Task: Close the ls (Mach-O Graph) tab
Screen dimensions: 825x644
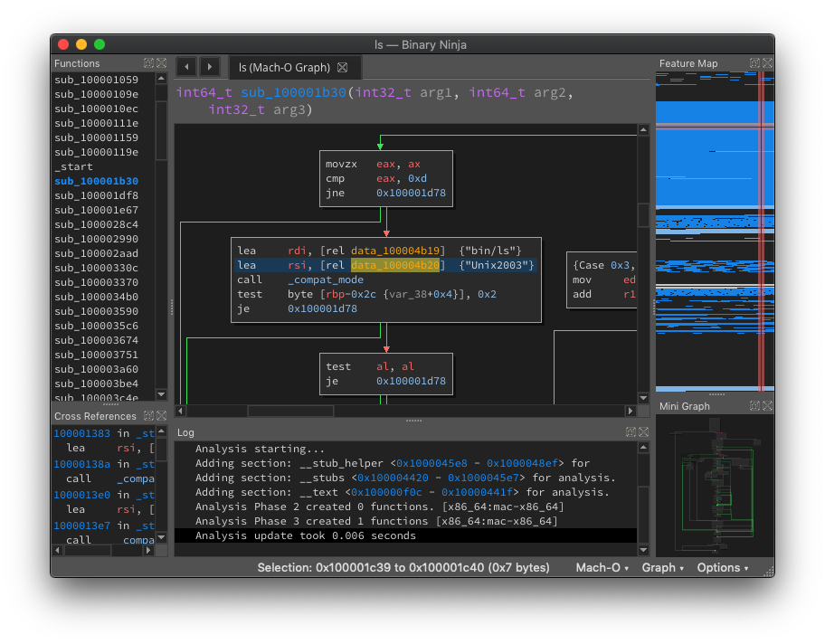Action: point(342,68)
